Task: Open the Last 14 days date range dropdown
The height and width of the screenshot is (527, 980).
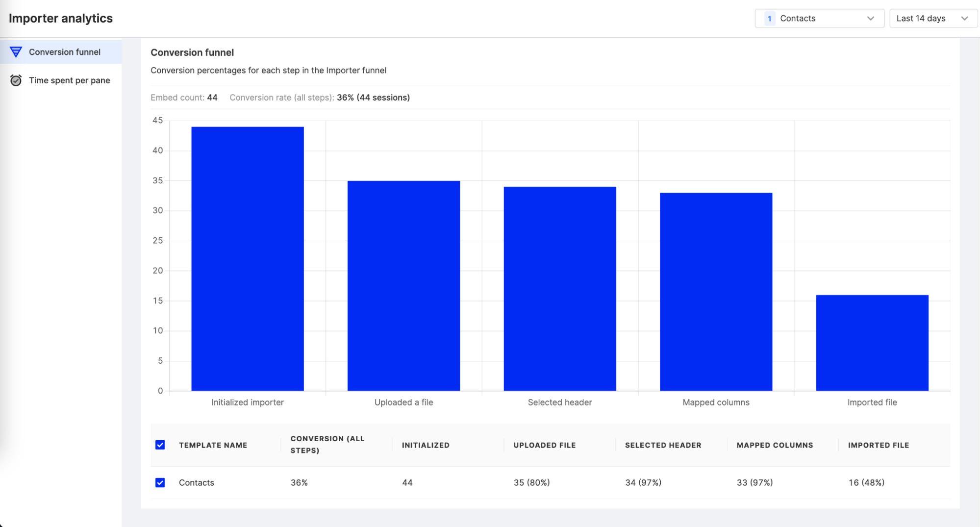Action: click(x=933, y=19)
